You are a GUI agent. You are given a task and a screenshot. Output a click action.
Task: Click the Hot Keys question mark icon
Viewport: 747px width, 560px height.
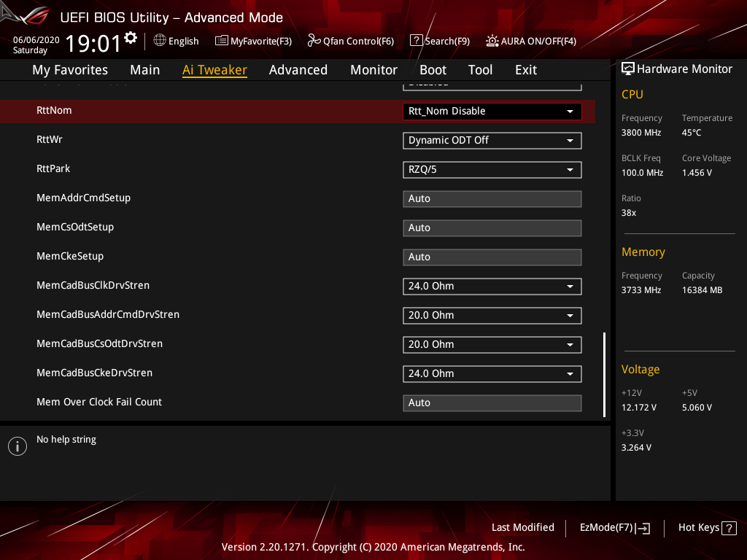pos(729,528)
